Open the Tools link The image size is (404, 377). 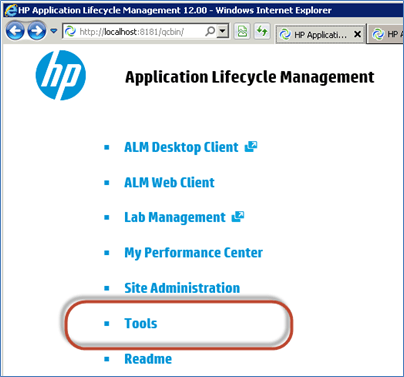141,323
